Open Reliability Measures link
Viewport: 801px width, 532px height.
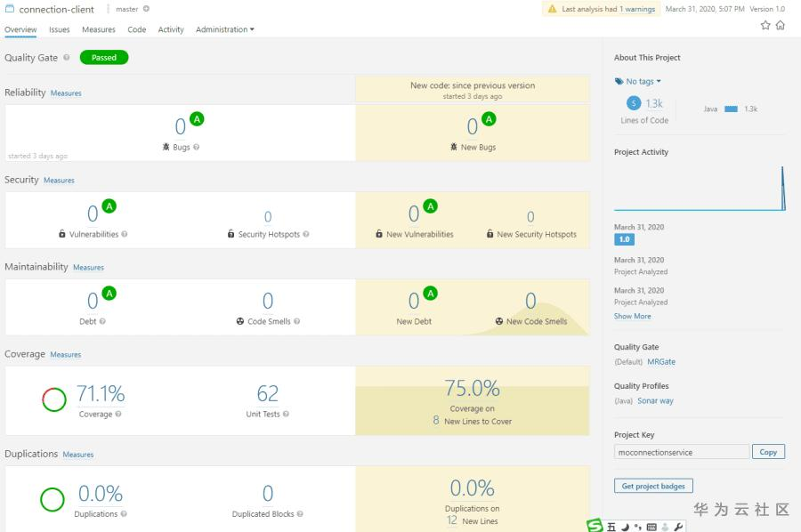[66, 93]
